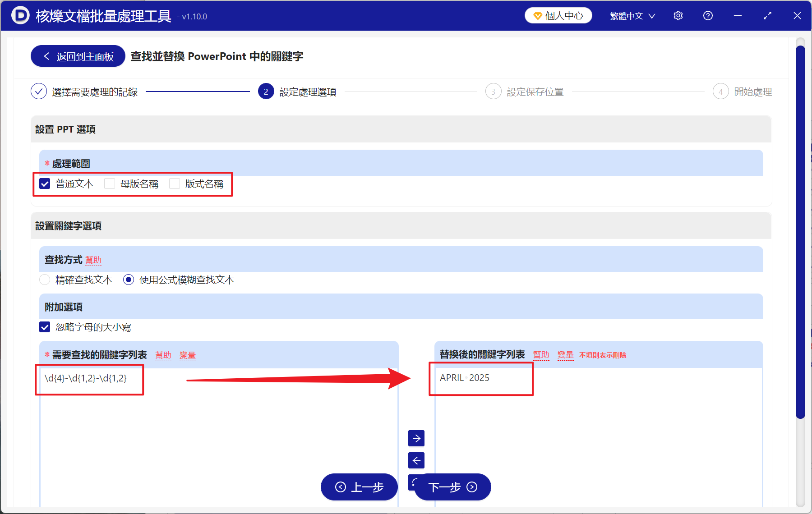Click completed checkmark icon on step one
This screenshot has width=812, height=514.
[x=39, y=91]
